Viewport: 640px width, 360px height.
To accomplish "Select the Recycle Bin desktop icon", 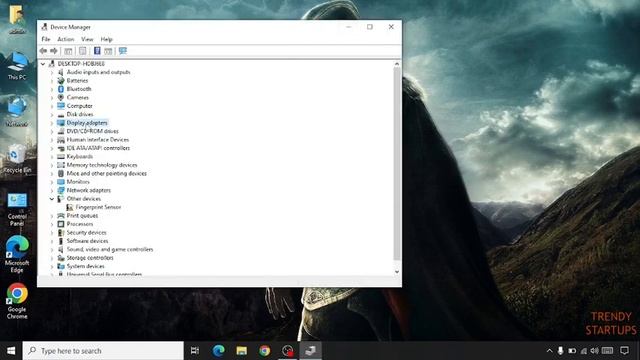I will 17,159.
